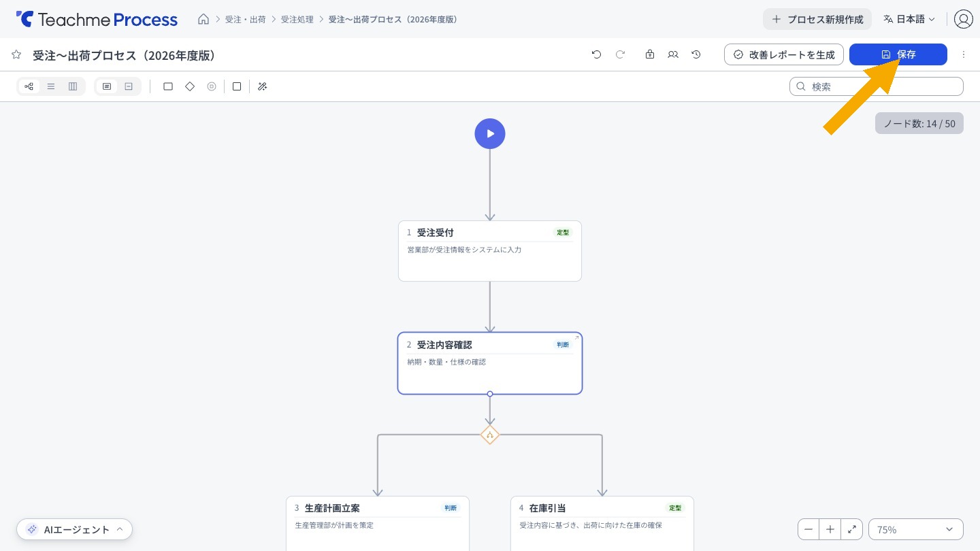Select the 在庫引当 node card
The width and height of the screenshot is (980, 551).
tap(602, 523)
